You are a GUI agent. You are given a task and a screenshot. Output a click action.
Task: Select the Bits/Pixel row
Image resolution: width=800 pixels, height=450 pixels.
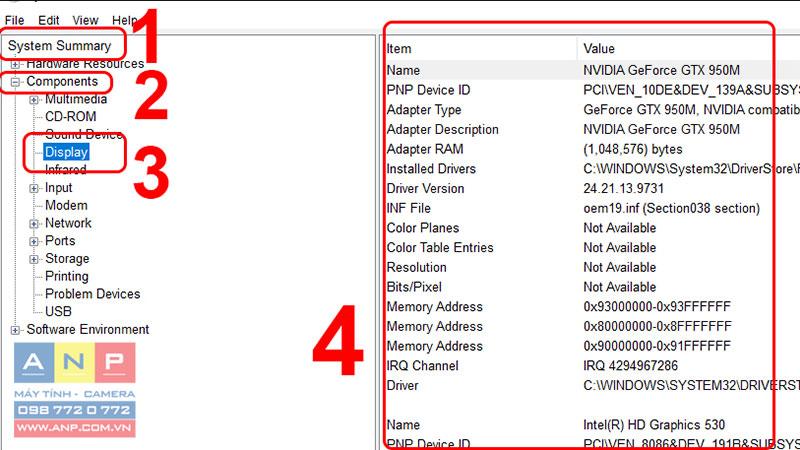tap(592, 287)
